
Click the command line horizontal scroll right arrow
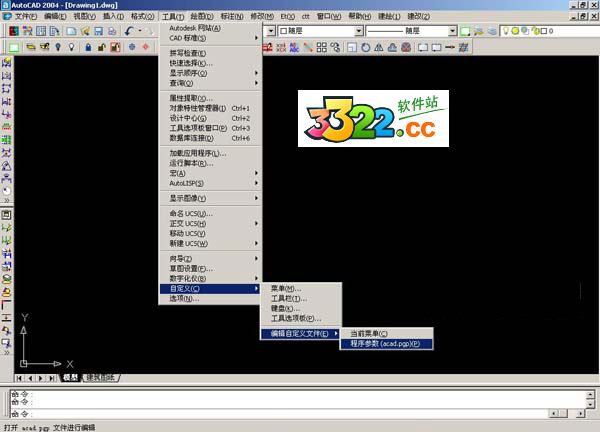[580, 413]
